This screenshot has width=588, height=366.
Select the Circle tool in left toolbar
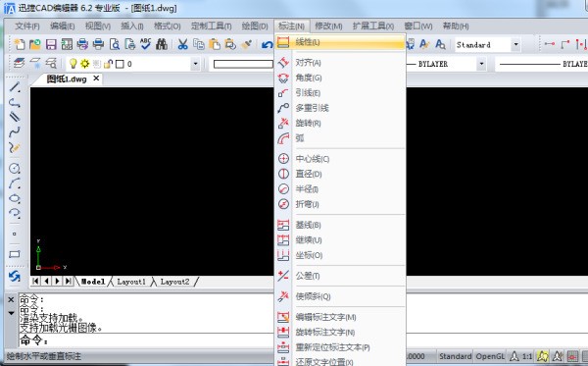coord(15,169)
